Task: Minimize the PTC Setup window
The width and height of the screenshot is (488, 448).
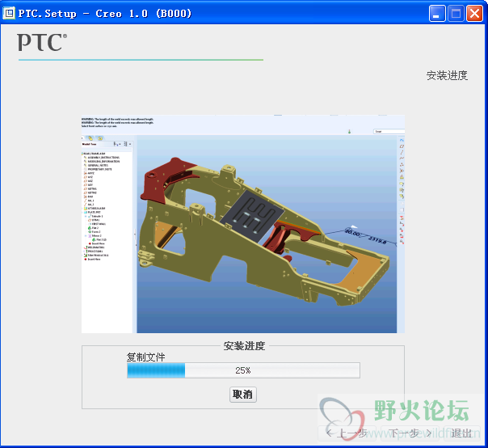Action: click(x=437, y=14)
